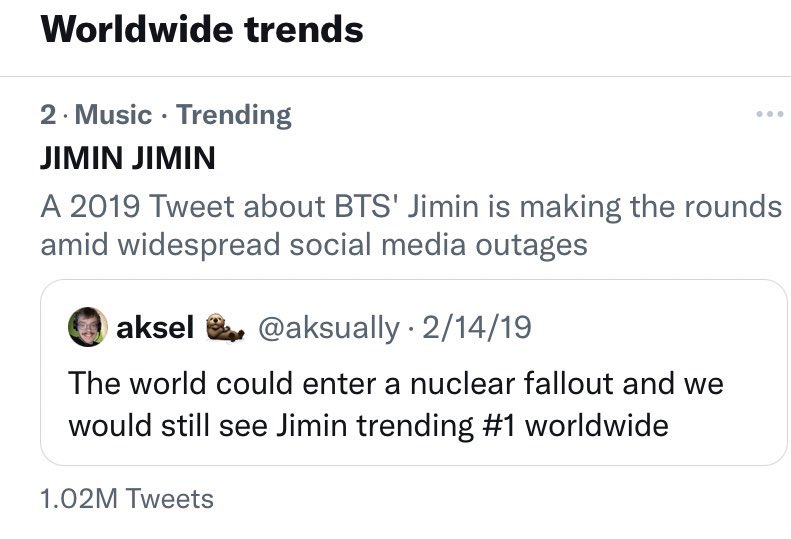This screenshot has width=791, height=539.
Task: Select the Music category label
Action: (x=113, y=115)
